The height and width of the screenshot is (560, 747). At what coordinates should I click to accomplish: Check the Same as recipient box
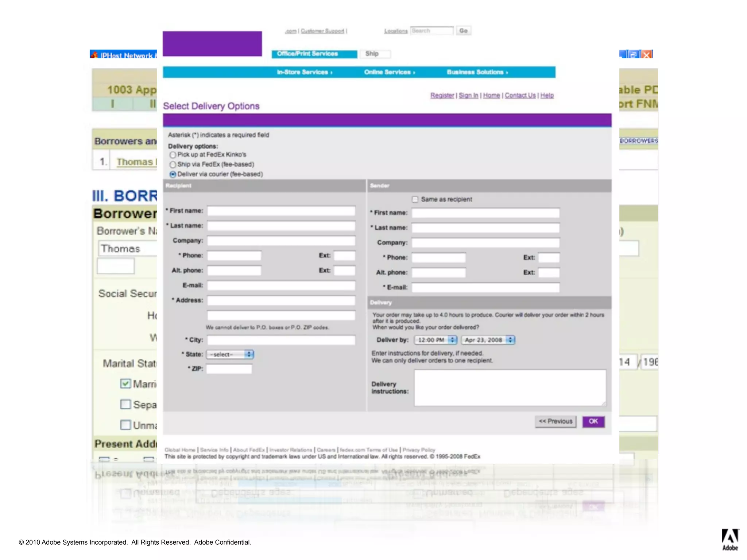[415, 199]
